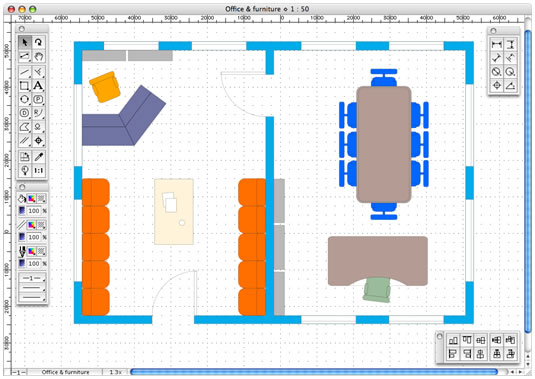535x379 pixels.
Task: Choose the reshape line-edit tool
Action: tap(25, 56)
